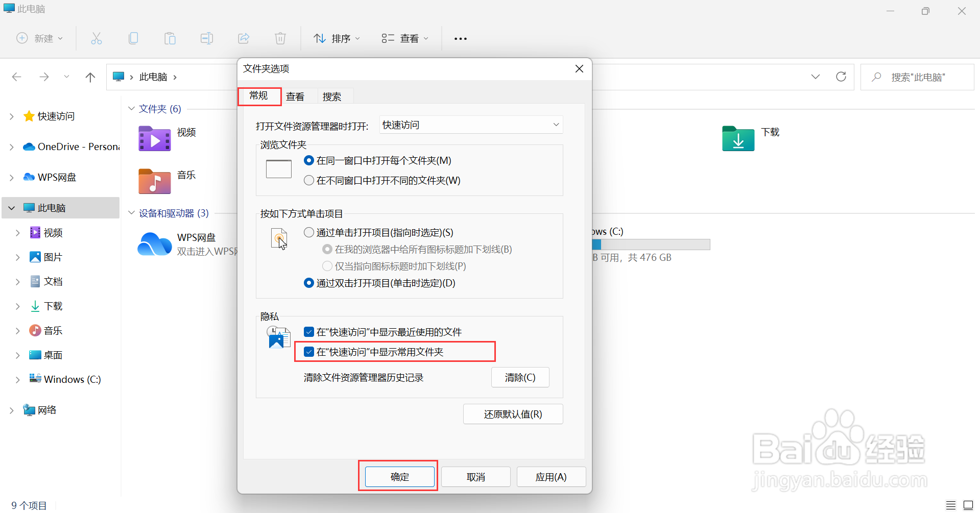The image size is (980, 513).
Task: Click the Copy icon
Action: tap(133, 38)
